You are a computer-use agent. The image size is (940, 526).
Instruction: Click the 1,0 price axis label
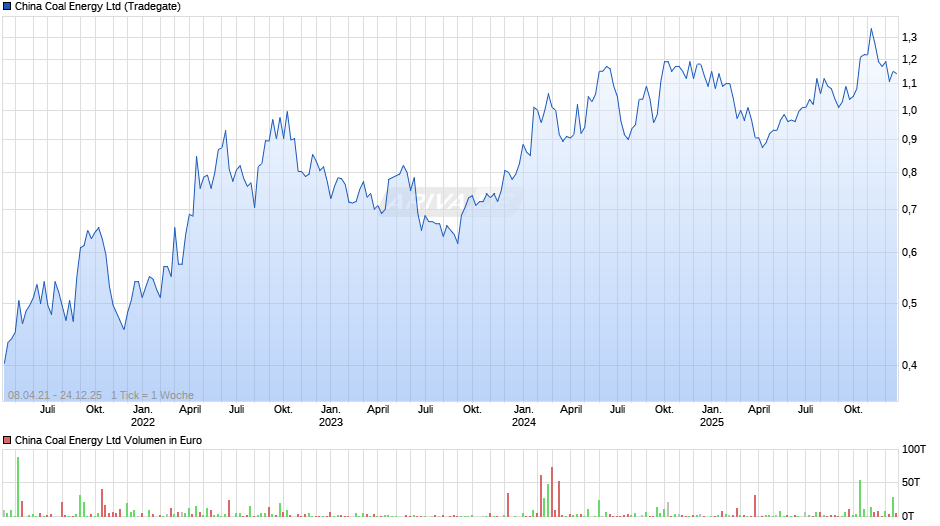coord(909,110)
